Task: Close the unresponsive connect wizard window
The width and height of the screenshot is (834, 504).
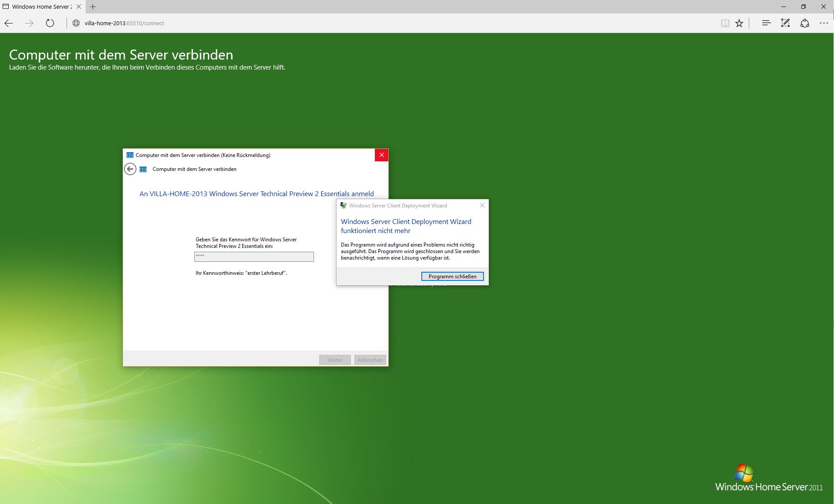Action: pyautogui.click(x=381, y=155)
